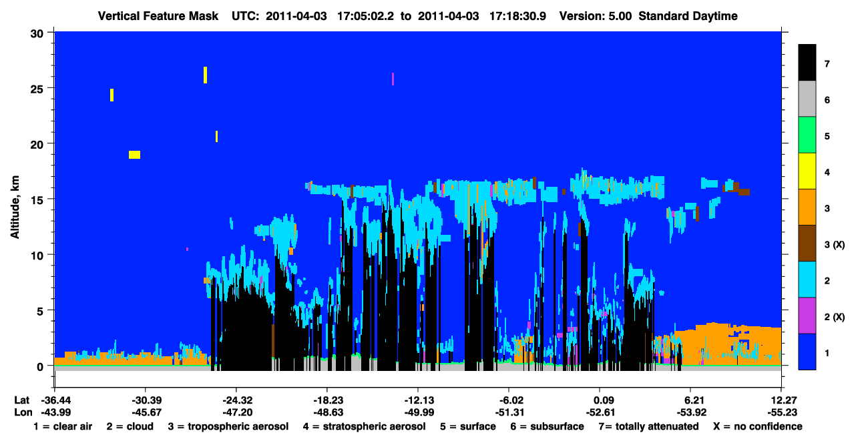The height and width of the screenshot is (445, 868).
Task: Click the brown 3 (X) color swatch
Action: [x=807, y=243]
